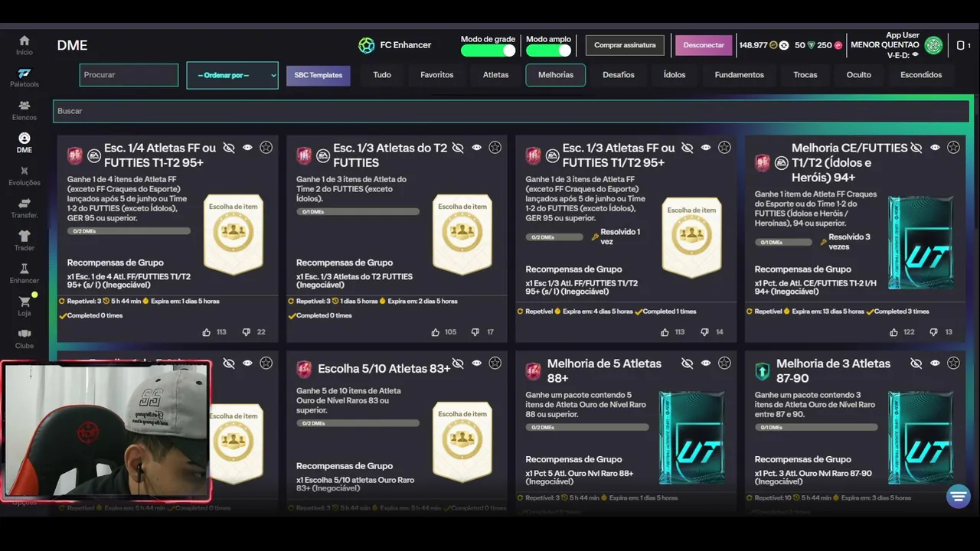
Task: Click the Desconectar button
Action: (704, 45)
